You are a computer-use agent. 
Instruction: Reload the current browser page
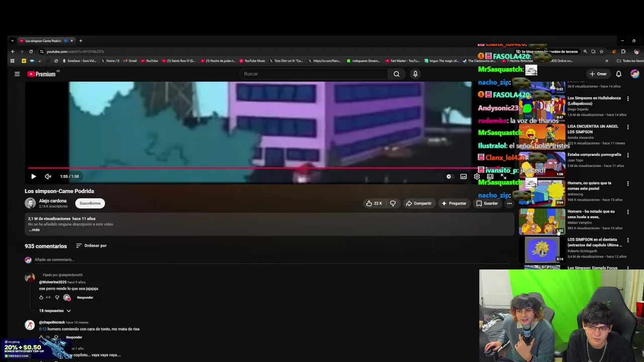31,51
